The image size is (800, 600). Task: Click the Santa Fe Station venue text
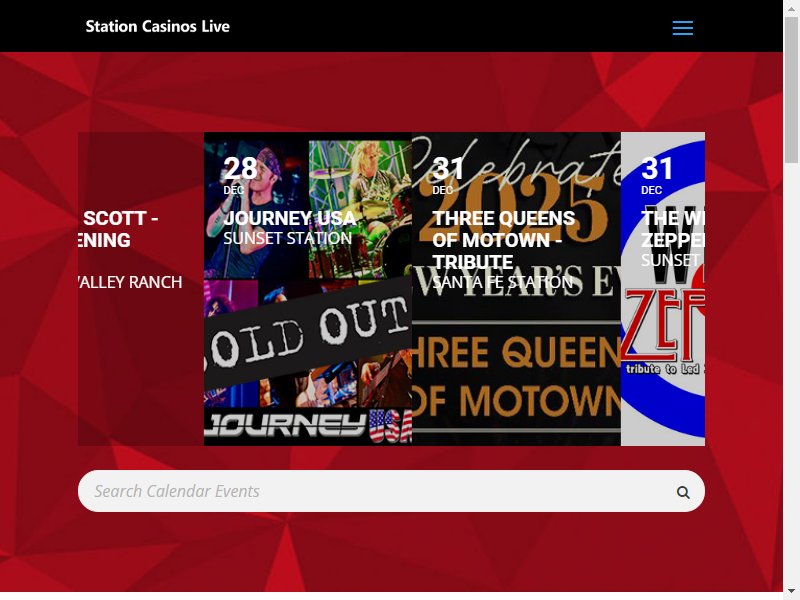(x=503, y=282)
